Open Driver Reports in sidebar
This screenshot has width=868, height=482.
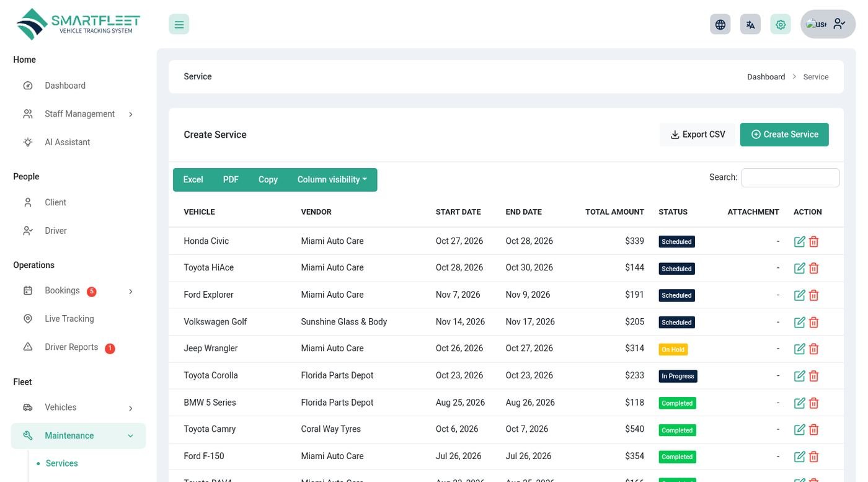pos(78,347)
